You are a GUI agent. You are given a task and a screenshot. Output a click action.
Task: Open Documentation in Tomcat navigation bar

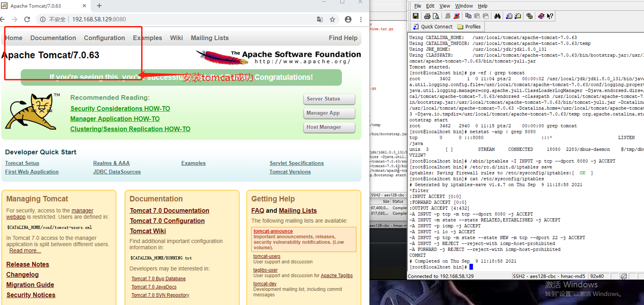[53, 38]
